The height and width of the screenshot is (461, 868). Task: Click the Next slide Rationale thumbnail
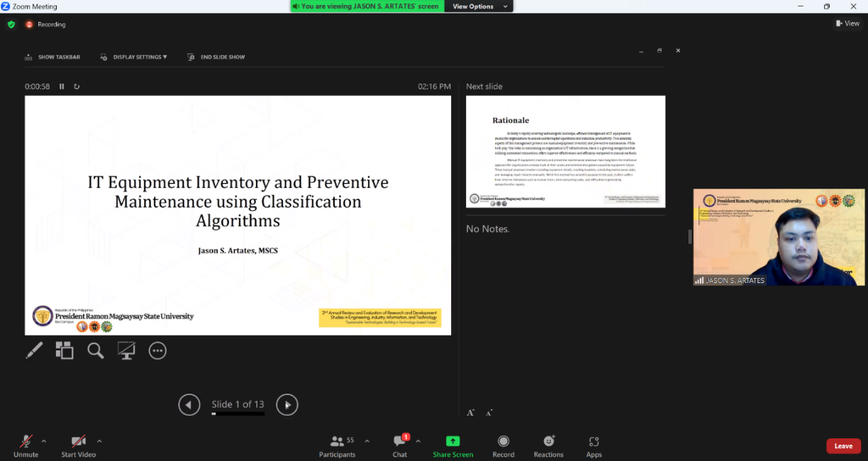point(565,152)
